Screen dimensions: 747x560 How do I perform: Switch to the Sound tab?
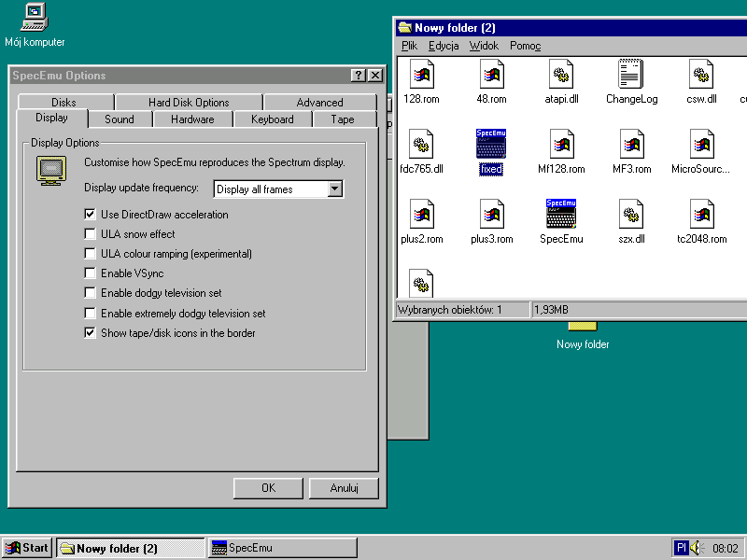coord(120,119)
